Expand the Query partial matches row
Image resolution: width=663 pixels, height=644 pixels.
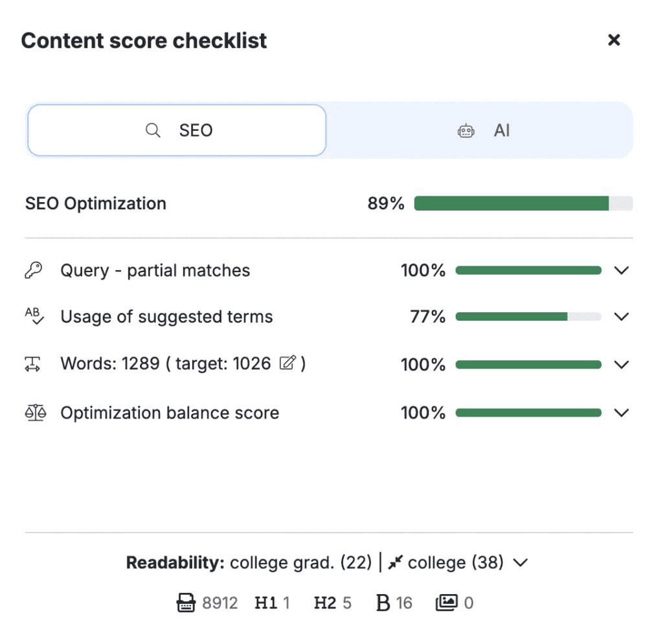point(622,270)
